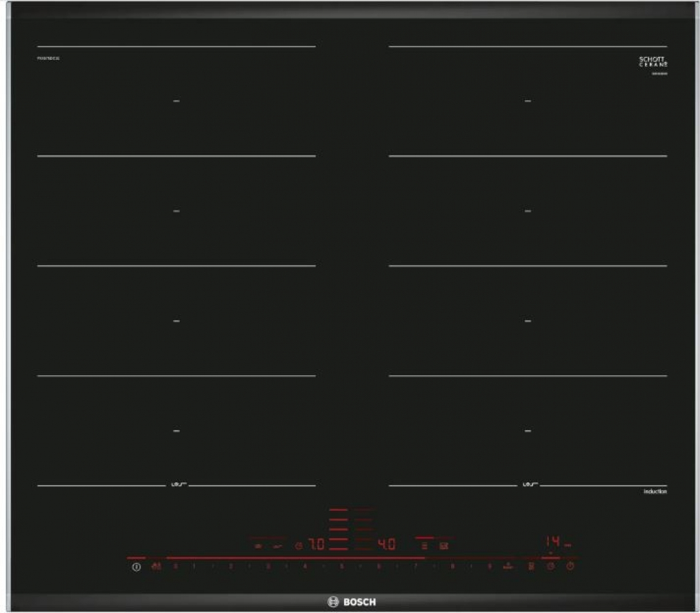Tap the small timer icon left of 7.0
Screen dimensions: 700x613
[299, 546]
